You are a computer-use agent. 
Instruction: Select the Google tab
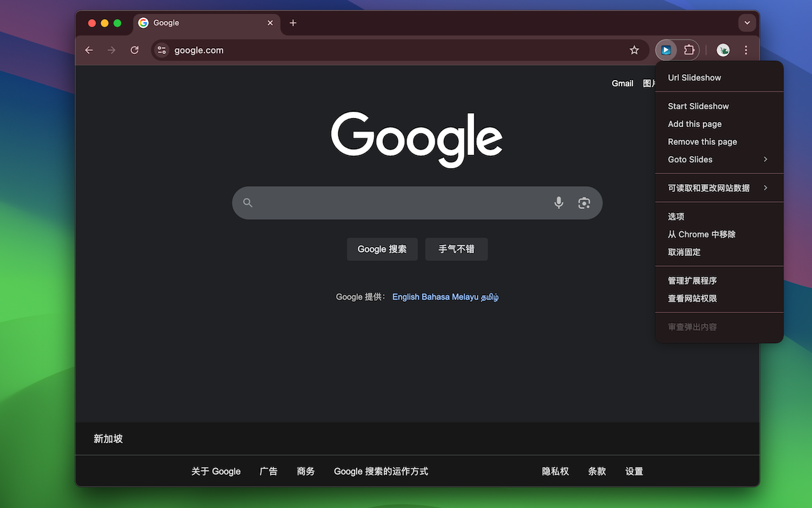[207, 23]
